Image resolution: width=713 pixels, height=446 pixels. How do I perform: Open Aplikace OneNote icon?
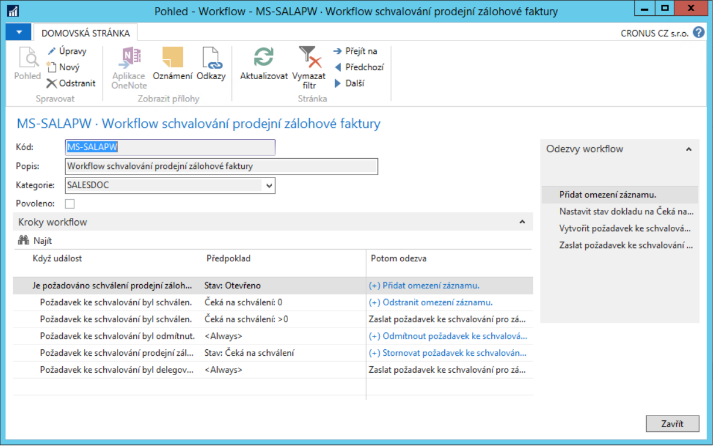point(130,58)
